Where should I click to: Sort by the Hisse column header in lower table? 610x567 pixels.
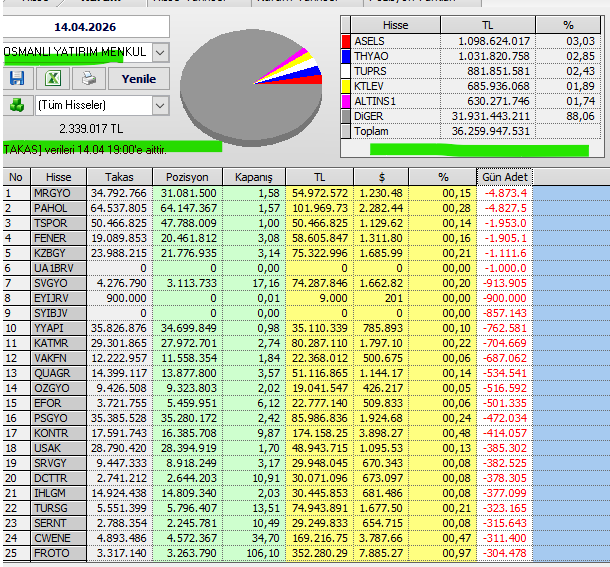[x=58, y=177]
